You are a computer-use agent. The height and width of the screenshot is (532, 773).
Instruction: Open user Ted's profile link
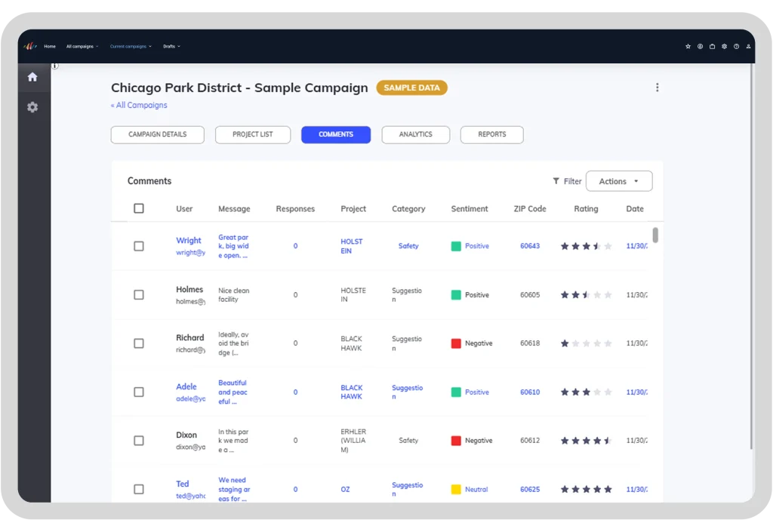click(x=183, y=484)
